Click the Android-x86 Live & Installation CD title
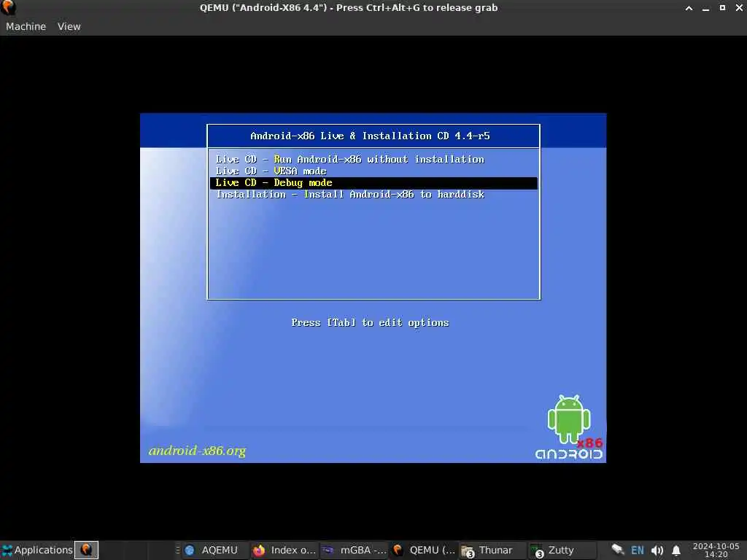 pyautogui.click(x=370, y=136)
